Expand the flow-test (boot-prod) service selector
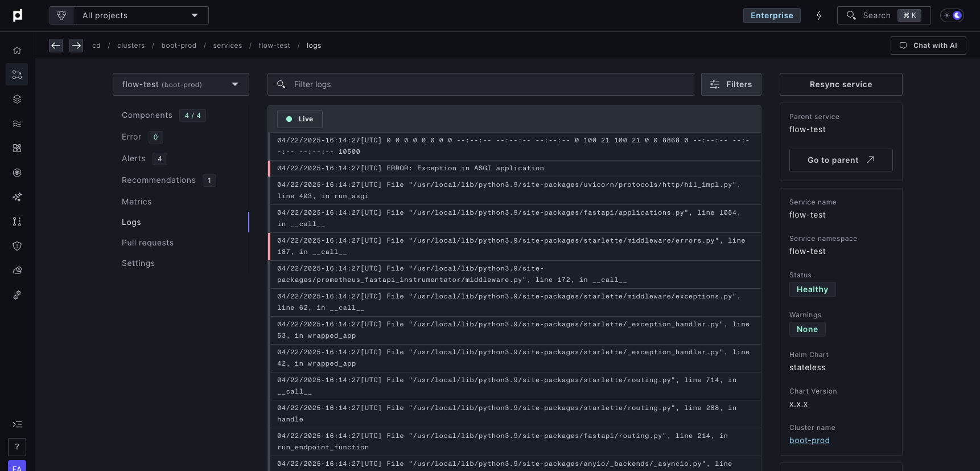980x471 pixels. coord(180,84)
